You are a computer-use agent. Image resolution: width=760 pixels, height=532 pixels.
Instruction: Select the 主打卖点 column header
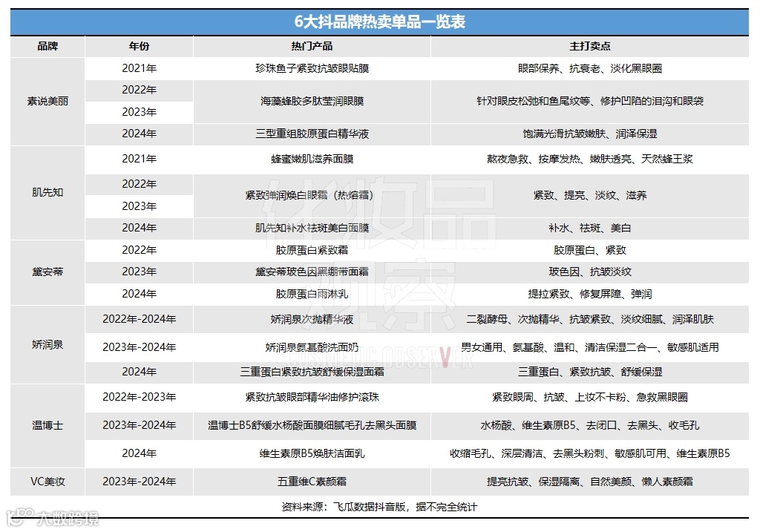click(590, 46)
